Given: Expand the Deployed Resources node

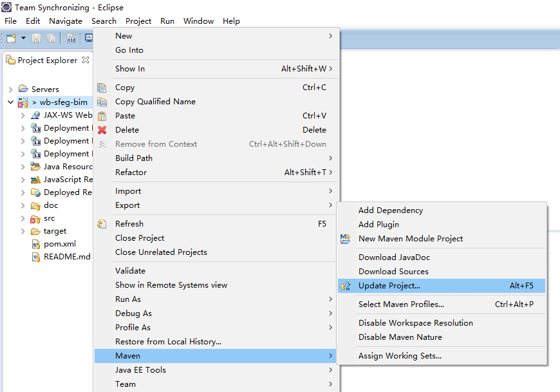Looking at the screenshot, I should pos(23,192).
